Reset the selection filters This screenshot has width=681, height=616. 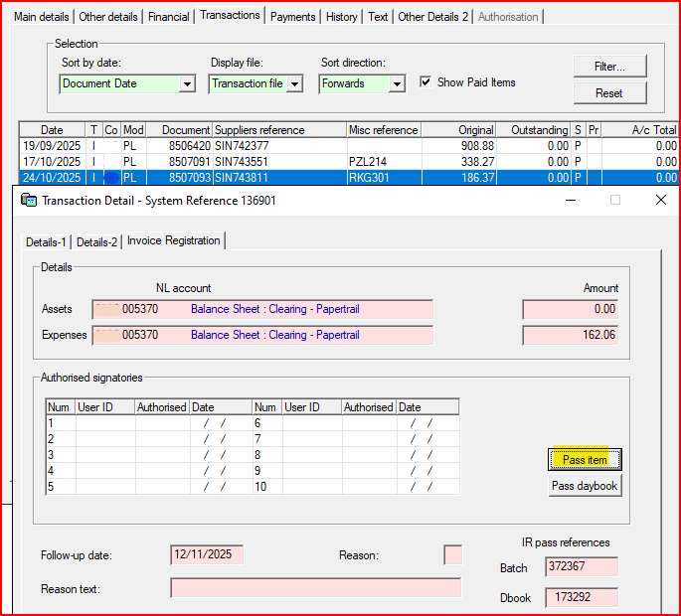tap(609, 93)
